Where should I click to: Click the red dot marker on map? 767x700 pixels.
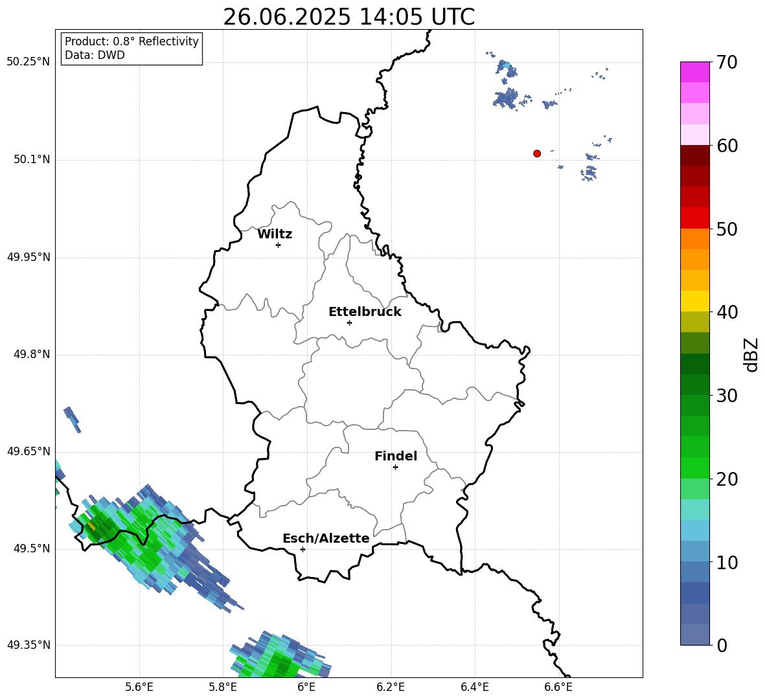point(537,153)
